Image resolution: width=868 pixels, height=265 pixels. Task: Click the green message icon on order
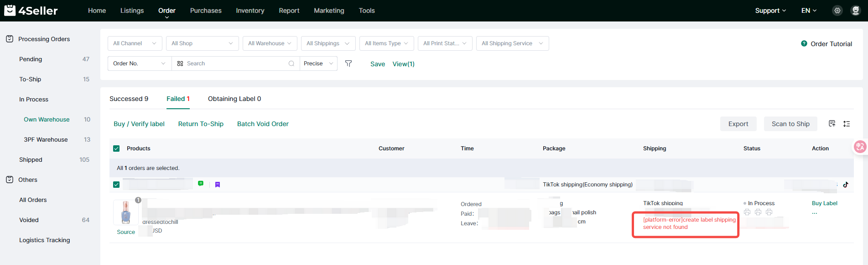pos(201,184)
